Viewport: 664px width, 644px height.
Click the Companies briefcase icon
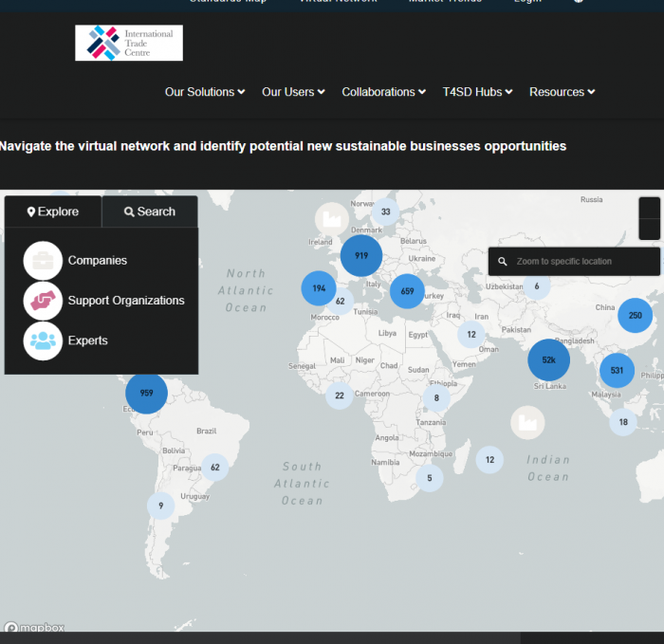(x=43, y=261)
